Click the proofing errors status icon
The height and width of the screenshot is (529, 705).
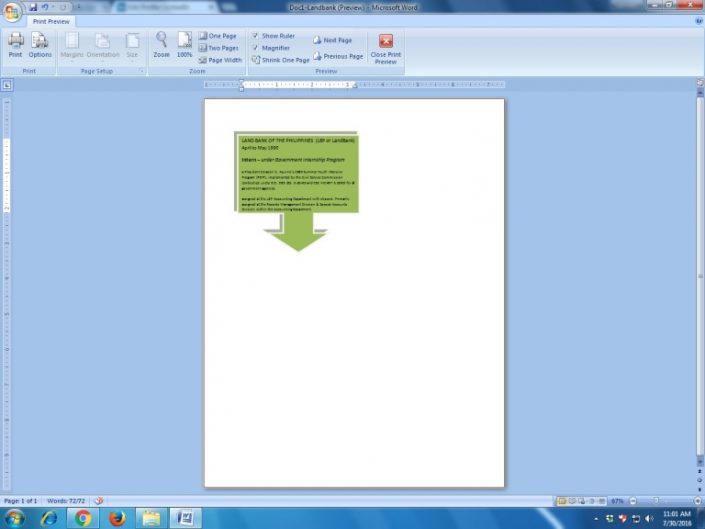click(99, 501)
